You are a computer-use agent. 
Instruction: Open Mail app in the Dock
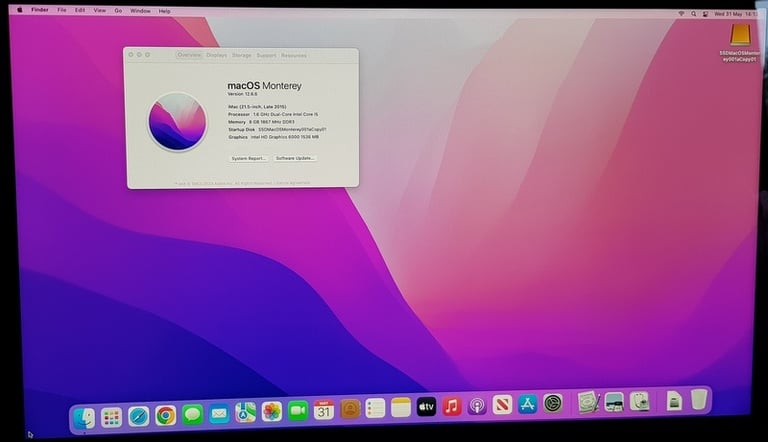coord(219,414)
